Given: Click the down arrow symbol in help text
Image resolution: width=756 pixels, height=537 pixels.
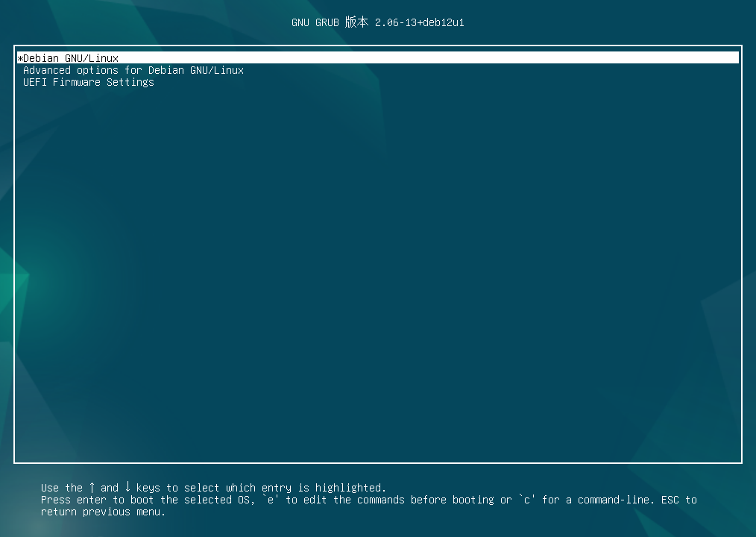Looking at the screenshot, I should [x=127, y=487].
